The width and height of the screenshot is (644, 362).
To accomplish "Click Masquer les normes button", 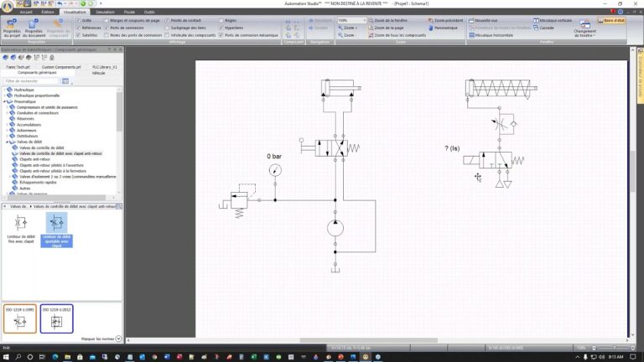I will point(96,339).
